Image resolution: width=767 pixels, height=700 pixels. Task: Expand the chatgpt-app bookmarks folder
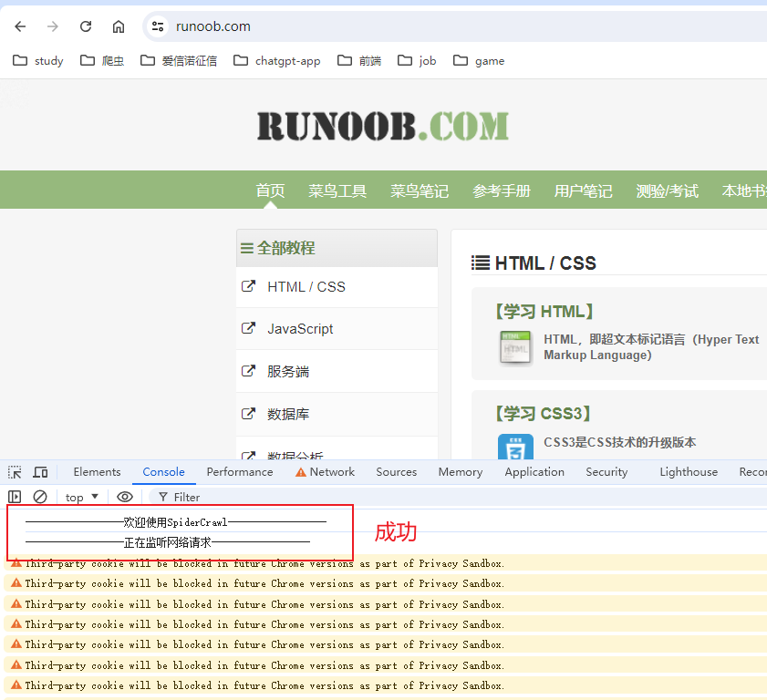[x=277, y=61]
